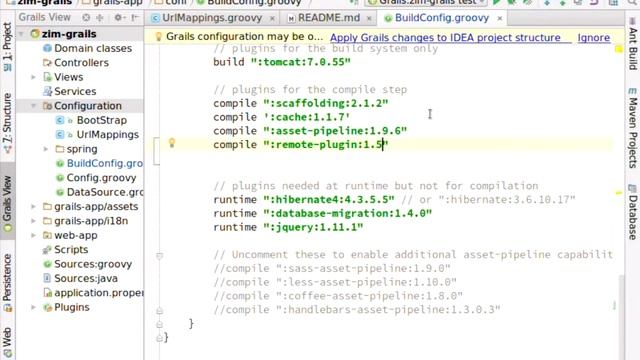The width and height of the screenshot is (640, 360).
Task: Click the zim-grails project root icon
Action: (x=35, y=33)
